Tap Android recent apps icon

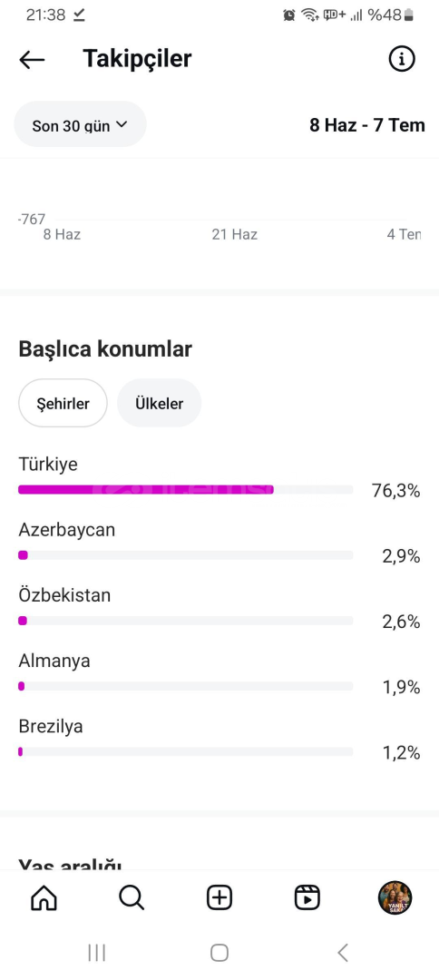click(97, 953)
